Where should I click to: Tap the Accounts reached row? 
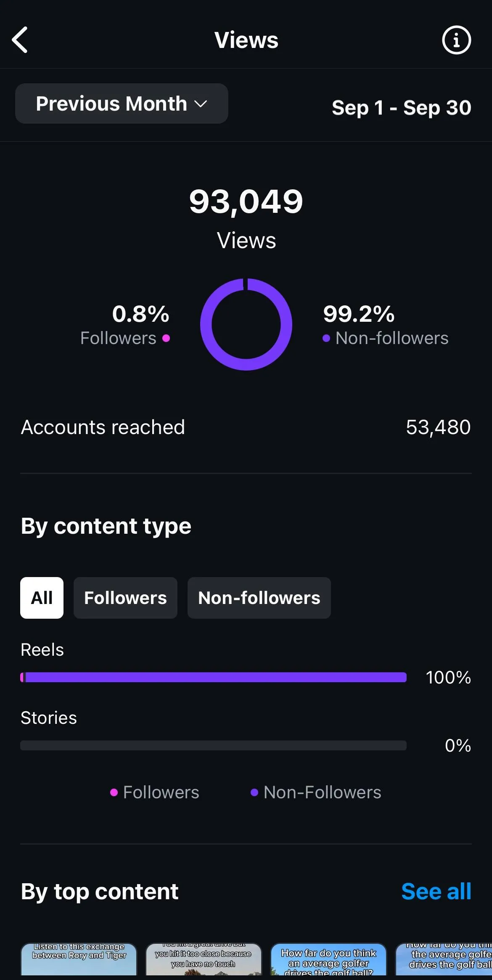tap(246, 427)
